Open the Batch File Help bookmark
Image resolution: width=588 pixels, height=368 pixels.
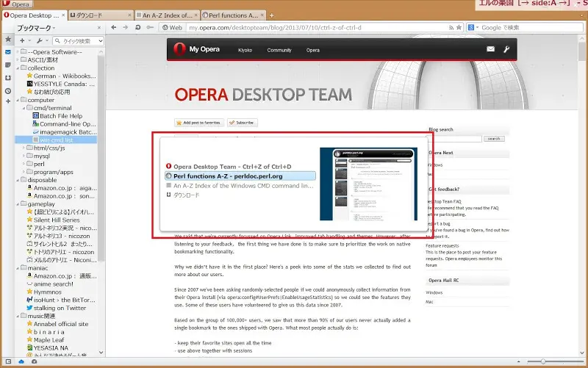coord(57,116)
